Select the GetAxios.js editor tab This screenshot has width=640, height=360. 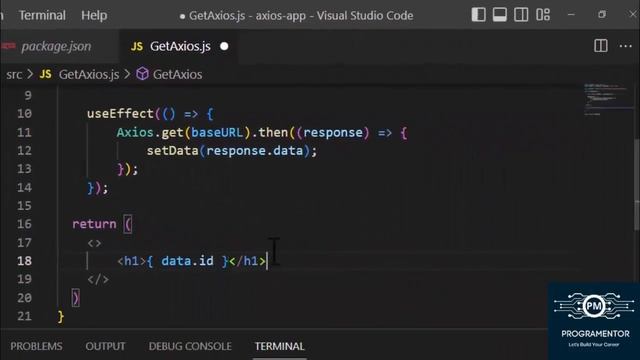click(180, 47)
